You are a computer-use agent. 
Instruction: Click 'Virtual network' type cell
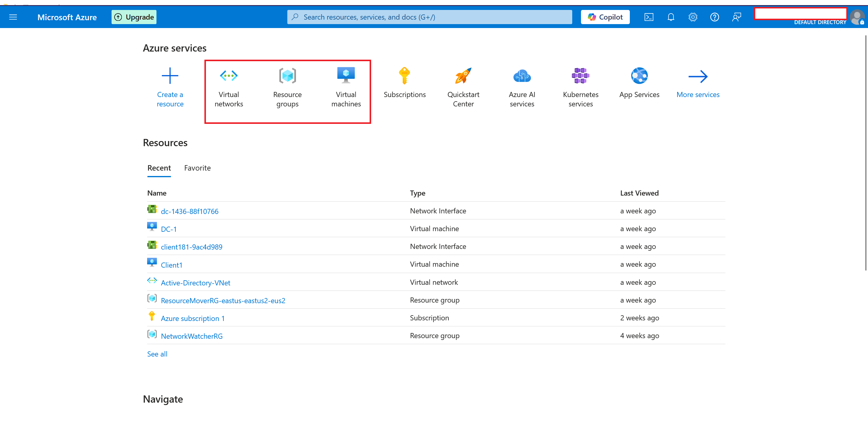(434, 282)
